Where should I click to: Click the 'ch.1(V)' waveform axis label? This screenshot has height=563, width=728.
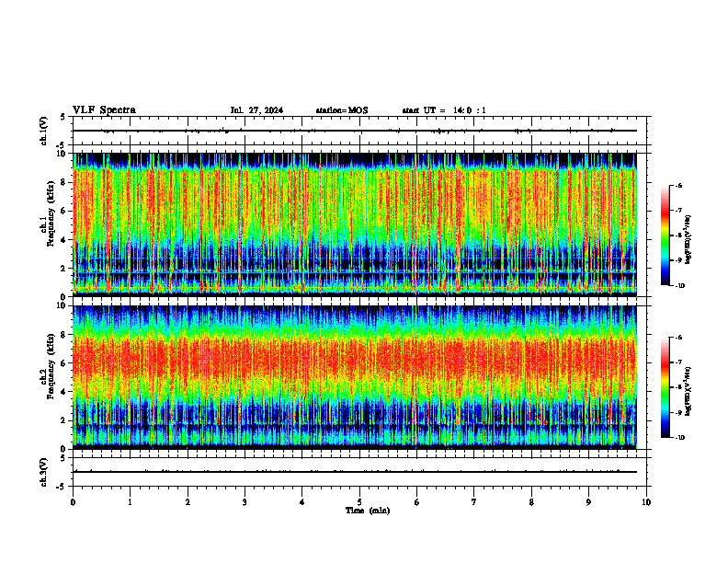click(x=43, y=131)
